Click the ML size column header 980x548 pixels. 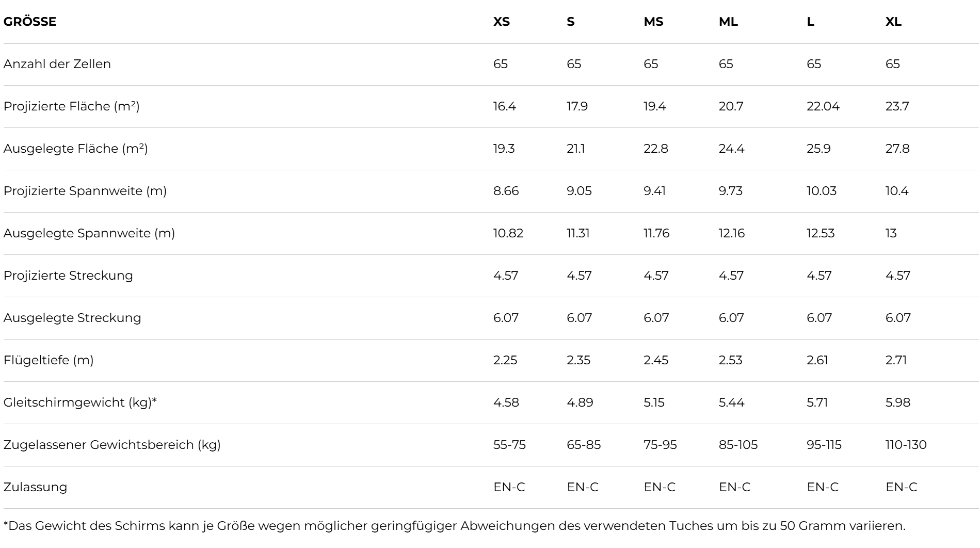tap(728, 22)
